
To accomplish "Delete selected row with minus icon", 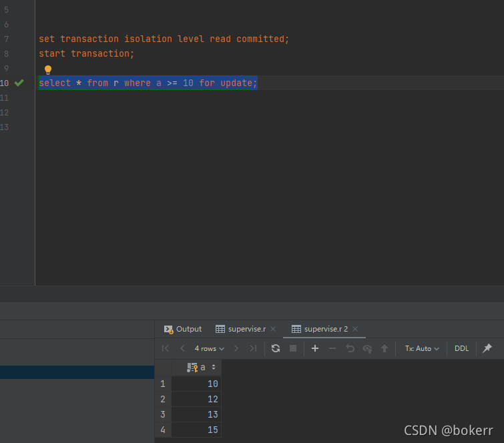I will (332, 348).
